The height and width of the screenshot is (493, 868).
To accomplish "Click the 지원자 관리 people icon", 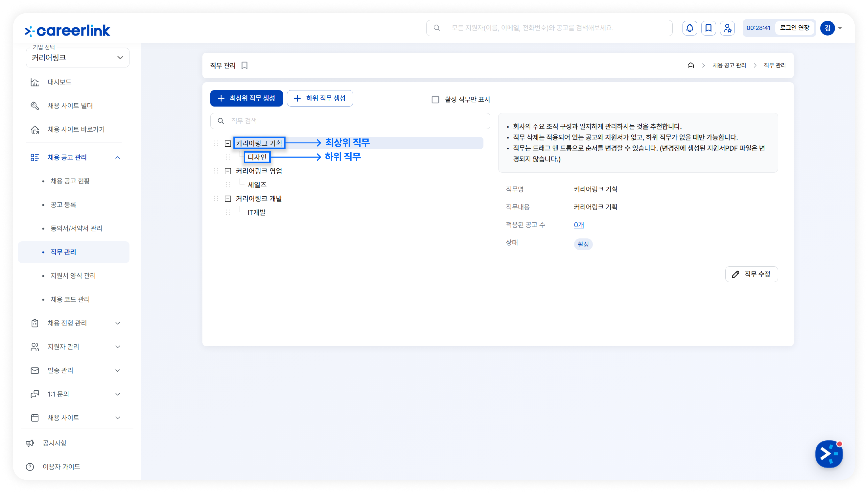I will (x=35, y=347).
